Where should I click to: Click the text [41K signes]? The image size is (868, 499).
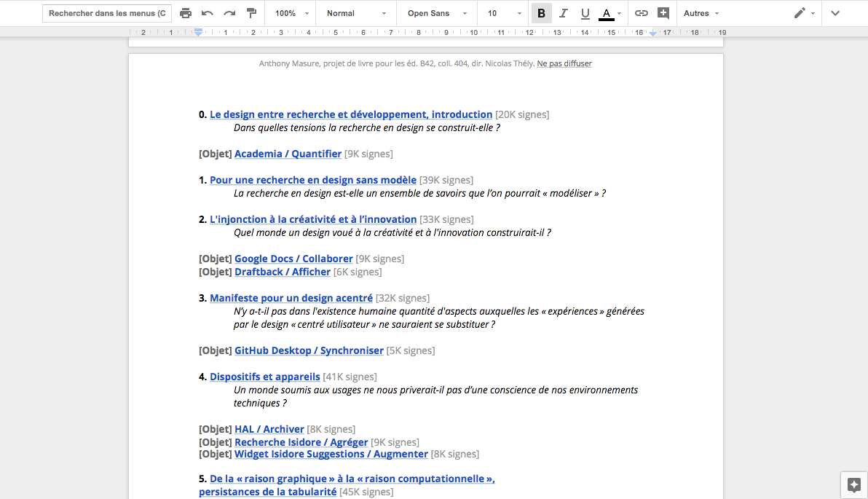[x=350, y=377]
